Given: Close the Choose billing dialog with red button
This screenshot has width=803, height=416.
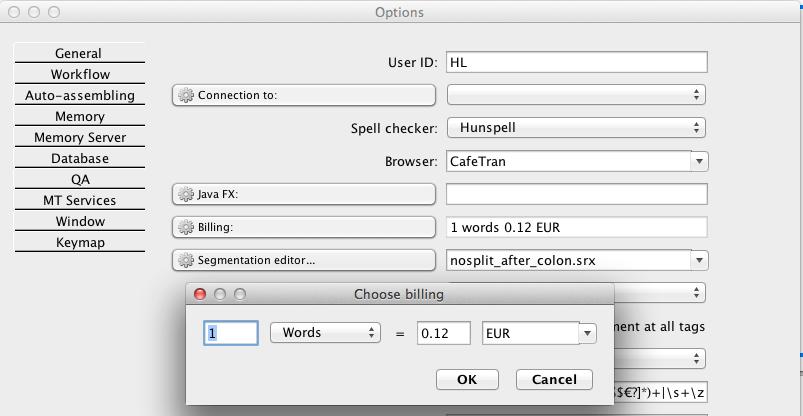Looking at the screenshot, I should [x=199, y=295].
